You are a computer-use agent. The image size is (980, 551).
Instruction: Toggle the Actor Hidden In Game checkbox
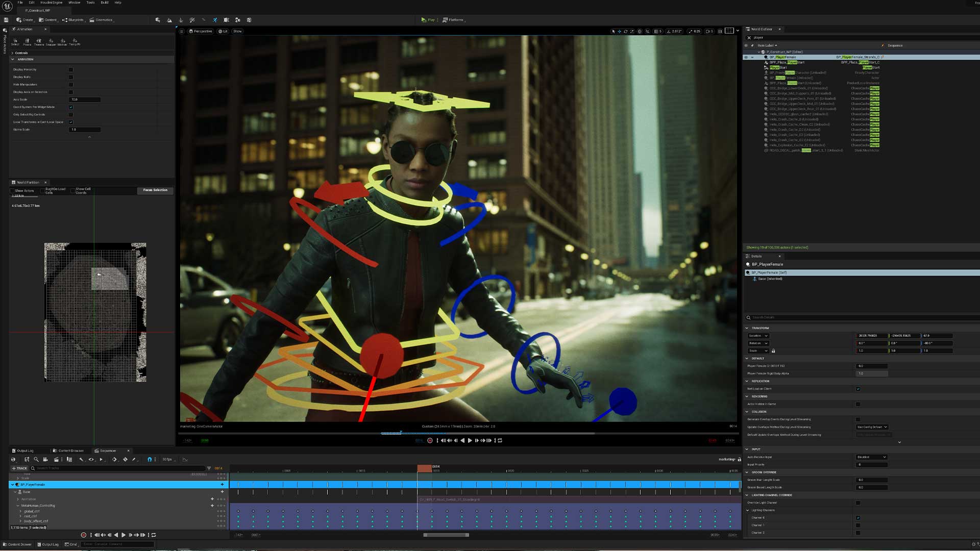pos(858,404)
